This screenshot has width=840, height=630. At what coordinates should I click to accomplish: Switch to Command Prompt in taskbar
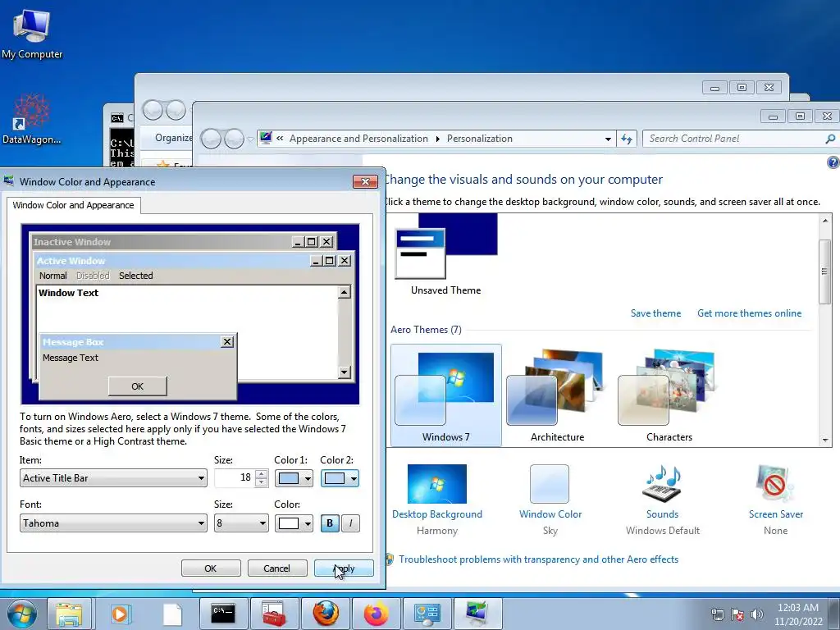223,614
